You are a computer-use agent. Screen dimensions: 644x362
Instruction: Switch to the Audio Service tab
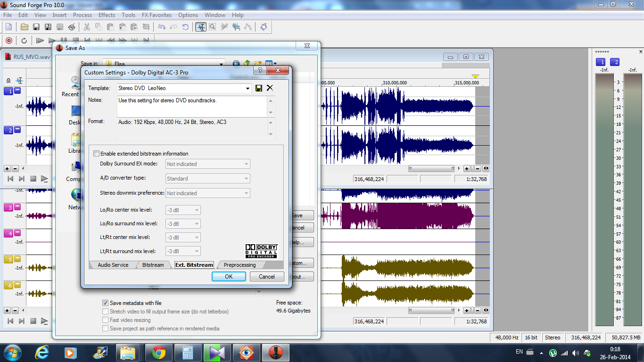click(113, 265)
